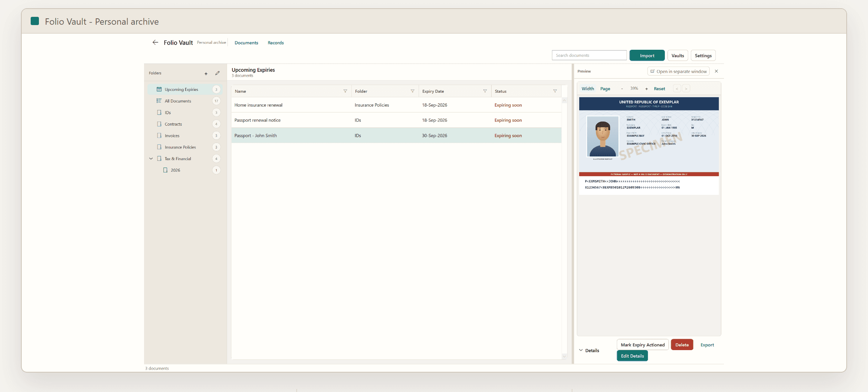This screenshot has height=392, width=868.
Task: Click the 2026 subfolder icon
Action: (x=165, y=170)
